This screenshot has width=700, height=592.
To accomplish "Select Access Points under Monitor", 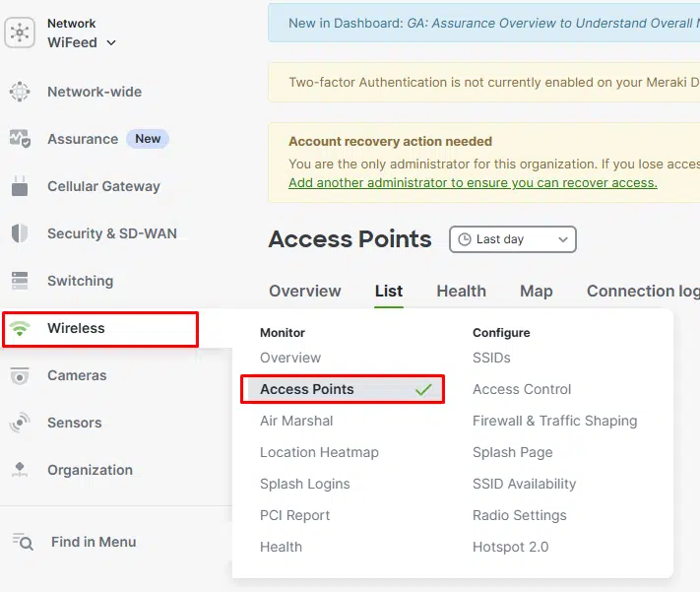I will (343, 389).
